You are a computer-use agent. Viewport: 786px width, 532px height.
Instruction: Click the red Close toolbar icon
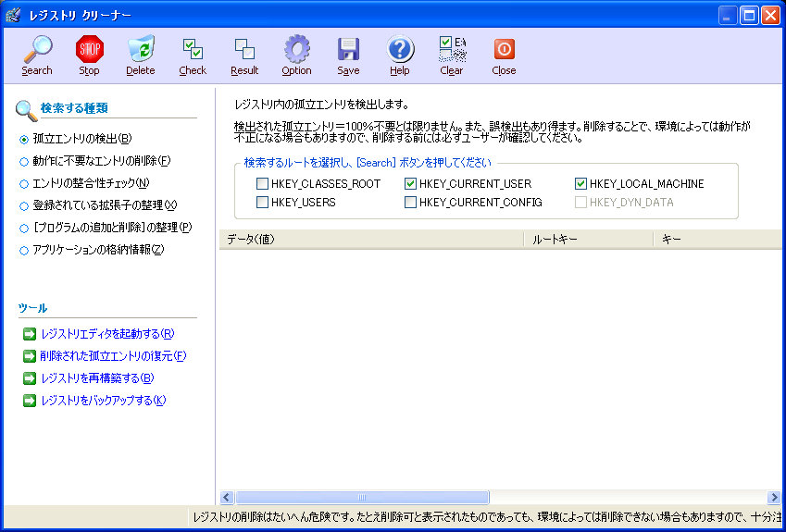point(504,51)
